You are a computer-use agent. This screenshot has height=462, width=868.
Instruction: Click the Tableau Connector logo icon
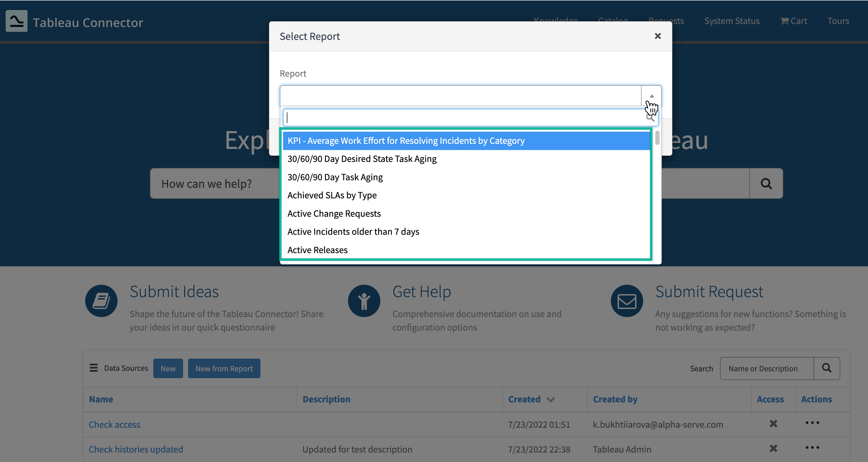click(x=16, y=21)
